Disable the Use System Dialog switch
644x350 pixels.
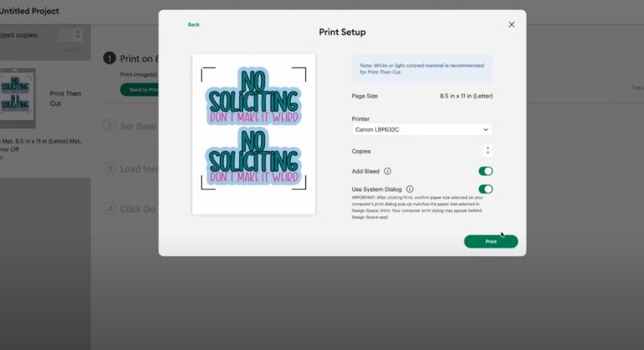pyautogui.click(x=486, y=190)
